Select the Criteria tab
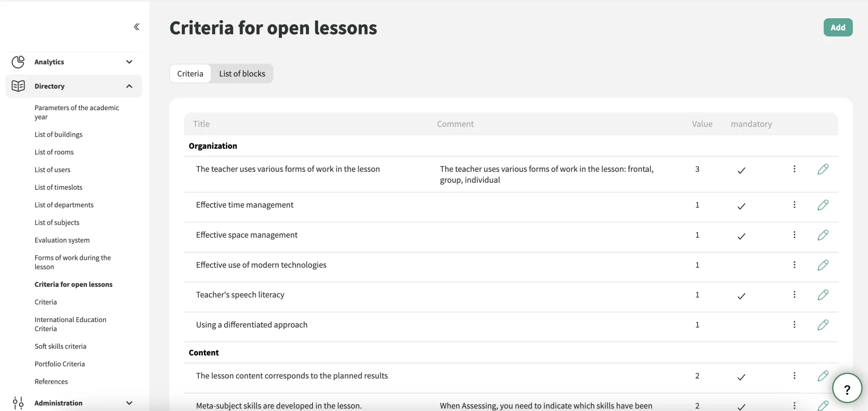 click(190, 73)
